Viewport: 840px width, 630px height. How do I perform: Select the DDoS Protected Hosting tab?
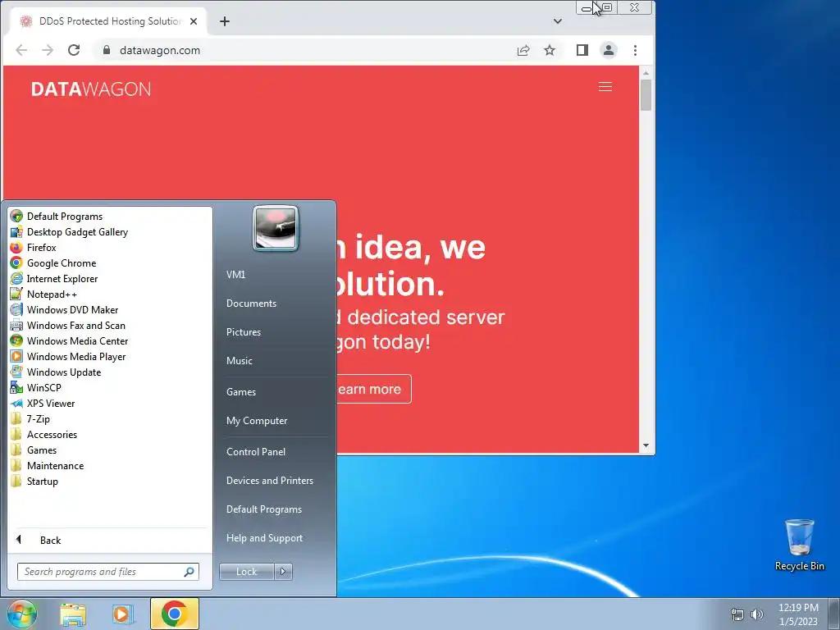109,21
